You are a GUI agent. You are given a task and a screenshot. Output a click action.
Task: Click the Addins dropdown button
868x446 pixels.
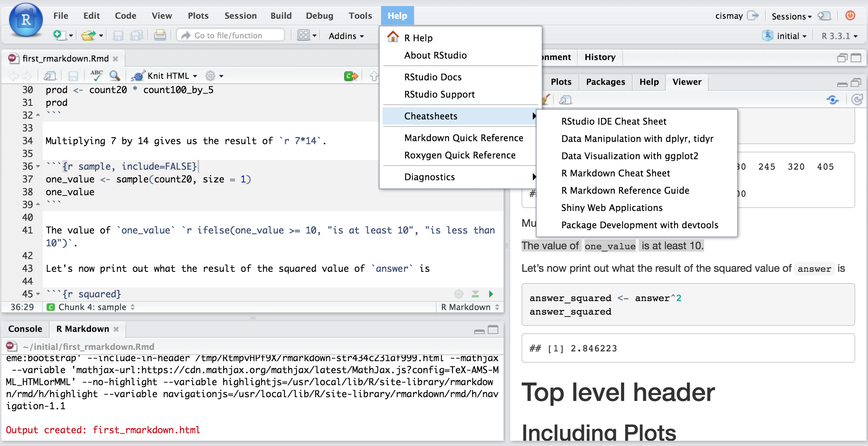345,36
